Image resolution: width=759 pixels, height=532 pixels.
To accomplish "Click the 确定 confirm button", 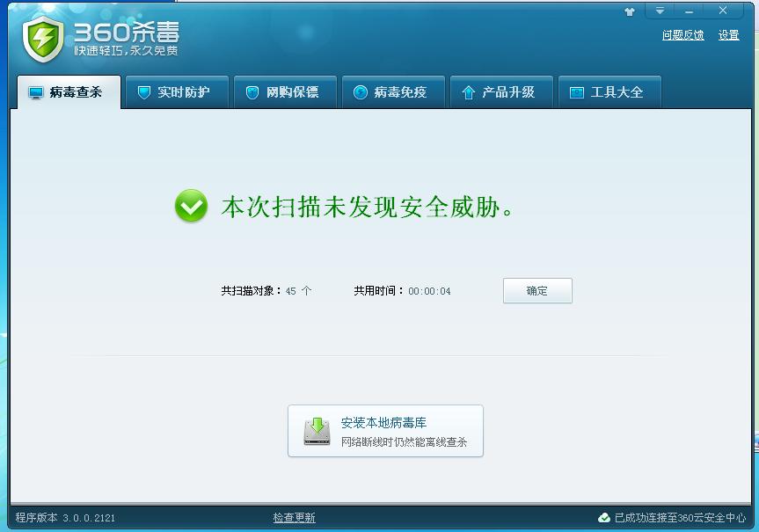I will pyautogui.click(x=537, y=290).
